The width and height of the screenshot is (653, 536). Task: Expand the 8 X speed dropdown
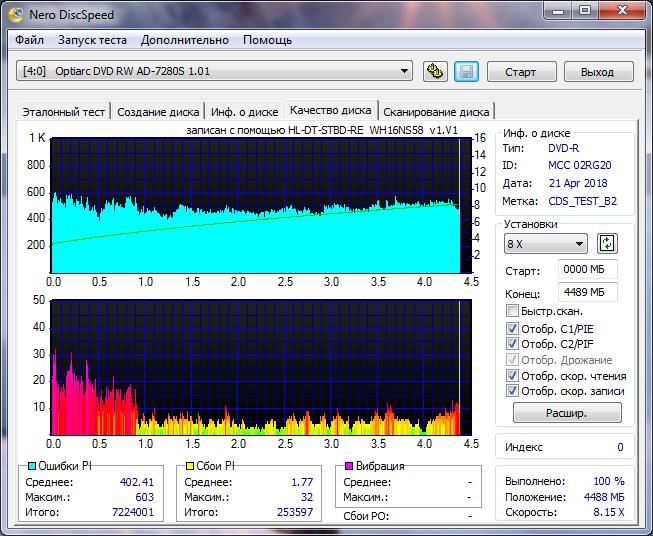click(x=546, y=244)
